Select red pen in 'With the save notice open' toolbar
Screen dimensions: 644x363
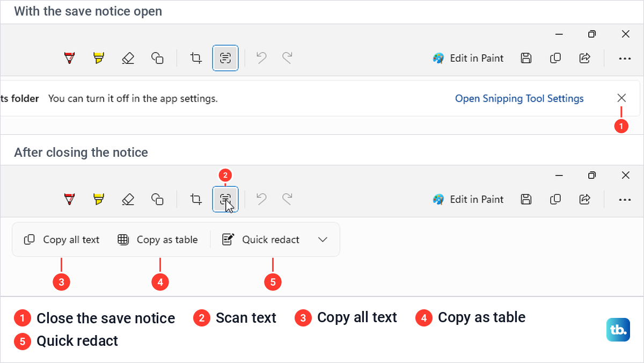69,58
